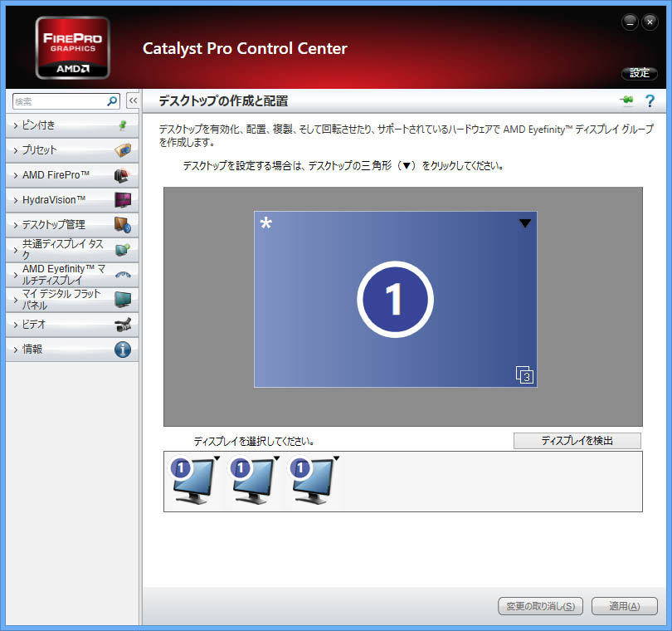Minimize the Catalyst Pro Control Center window
The height and width of the screenshot is (631, 672).
click(630, 22)
